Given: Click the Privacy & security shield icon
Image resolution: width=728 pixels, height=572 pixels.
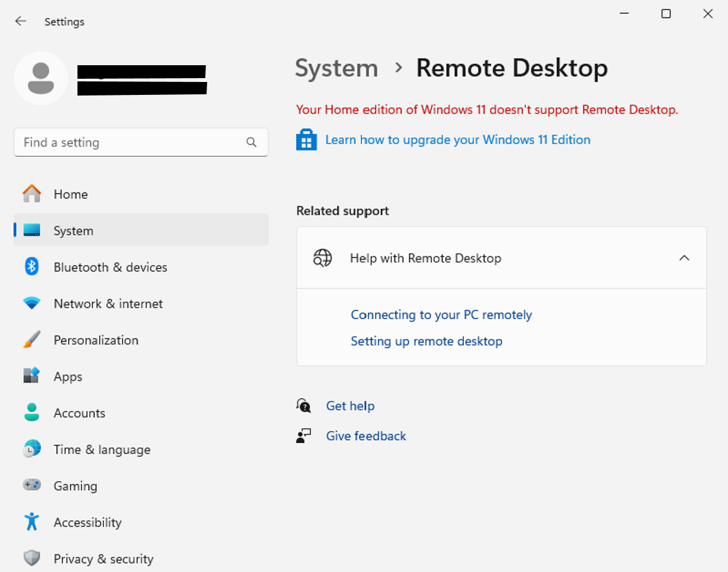Looking at the screenshot, I should point(32,558).
